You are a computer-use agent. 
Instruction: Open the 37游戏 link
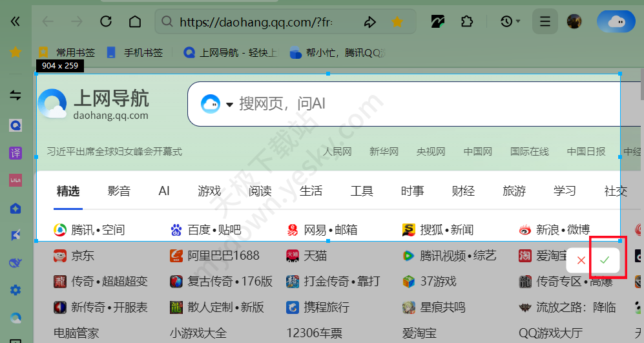point(430,282)
